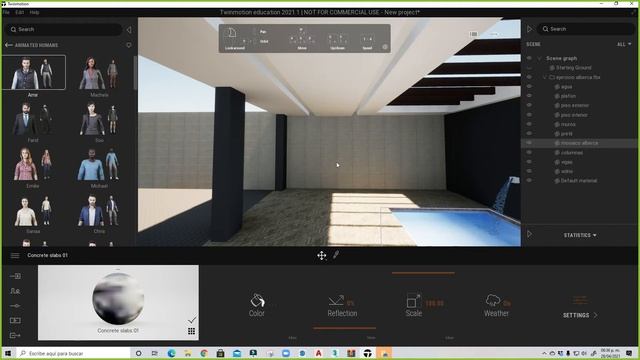Select the Michael animated human thumbnail
The height and width of the screenshot is (360, 640).
[99, 165]
